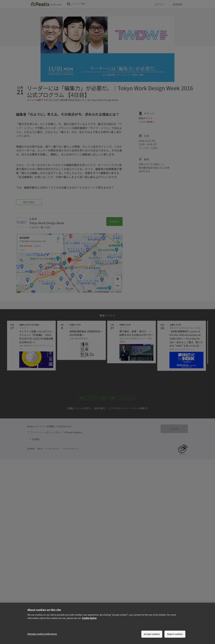Click the green フォロー button
Screen dimensions: 215x644
pos(114,222)
